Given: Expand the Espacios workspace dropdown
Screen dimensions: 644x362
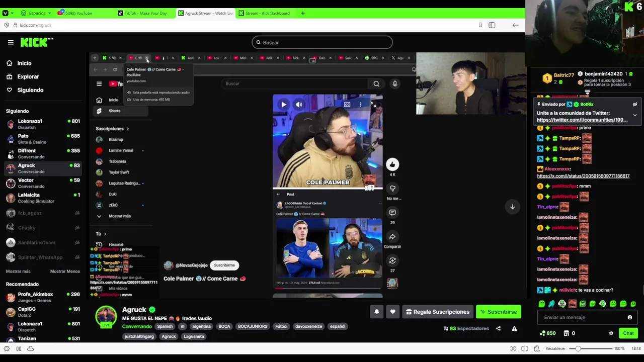Looking at the screenshot, I should (36, 13).
